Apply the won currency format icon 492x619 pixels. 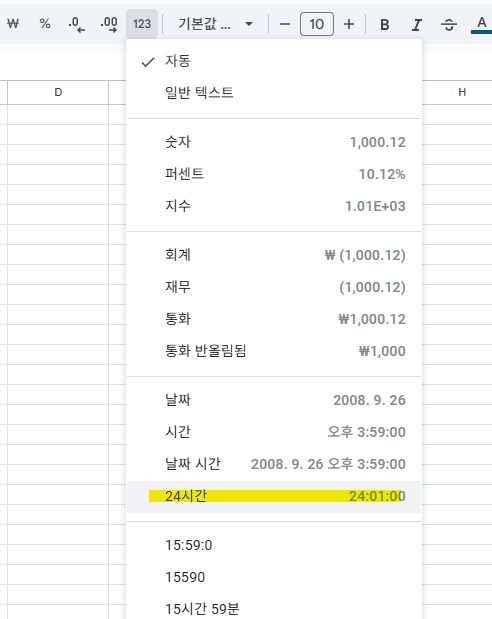pos(13,24)
